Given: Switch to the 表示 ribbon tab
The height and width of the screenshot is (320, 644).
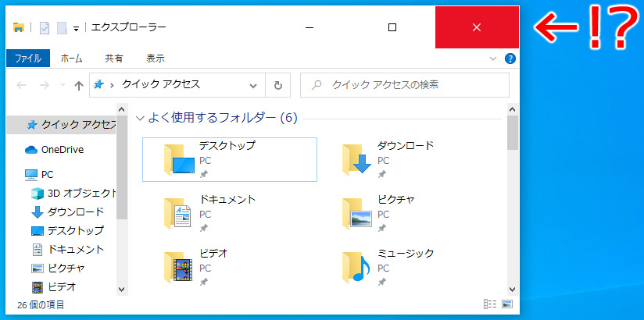Looking at the screenshot, I should 156,59.
